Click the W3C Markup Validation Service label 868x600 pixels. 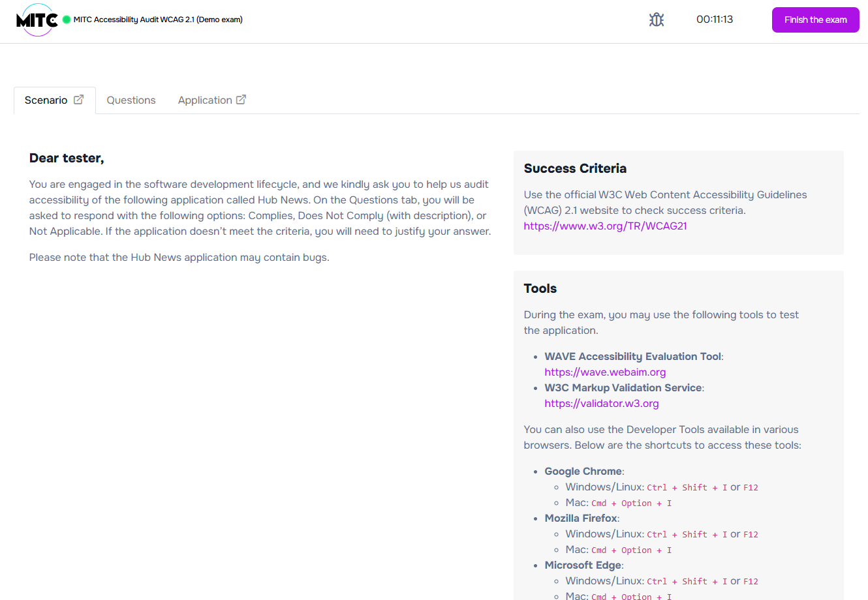coord(623,387)
